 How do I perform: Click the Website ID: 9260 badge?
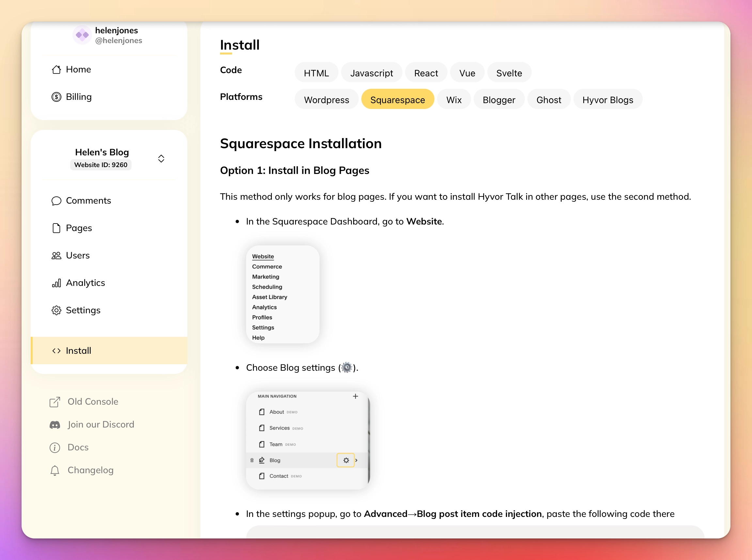pyautogui.click(x=101, y=165)
